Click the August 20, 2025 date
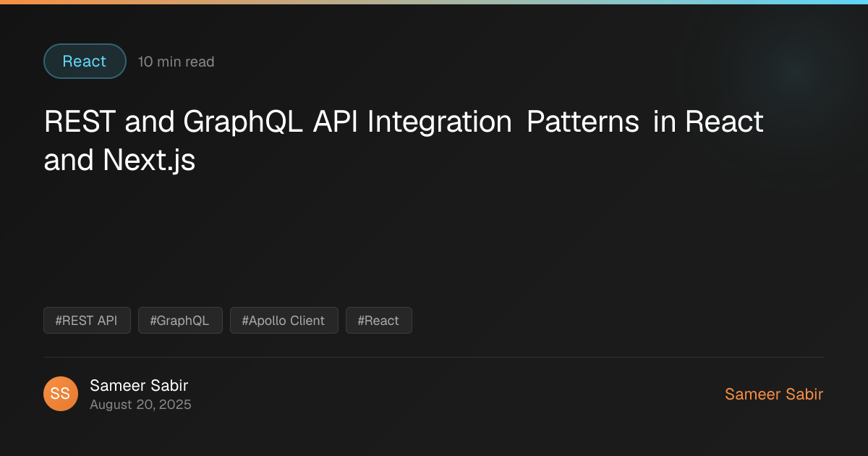 [x=140, y=405]
